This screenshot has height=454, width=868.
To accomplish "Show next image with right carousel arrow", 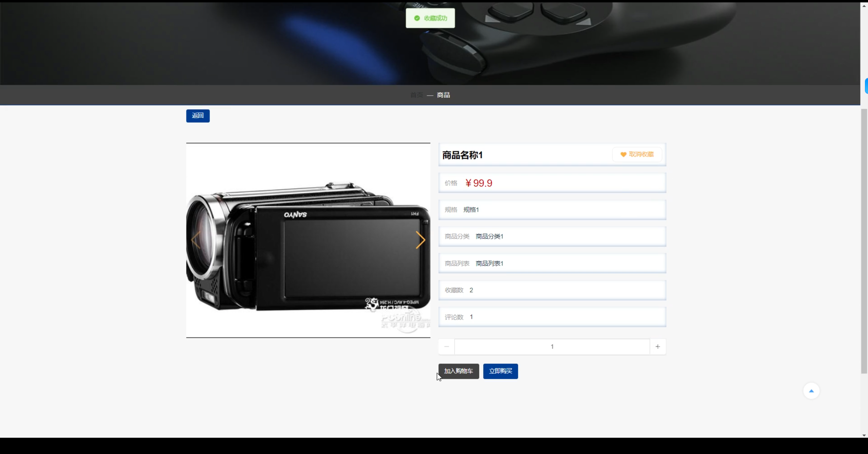I will coord(420,240).
